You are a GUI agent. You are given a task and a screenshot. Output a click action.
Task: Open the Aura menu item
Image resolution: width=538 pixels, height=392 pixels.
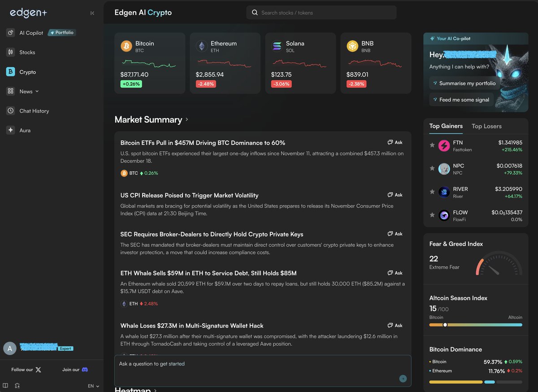(25, 131)
